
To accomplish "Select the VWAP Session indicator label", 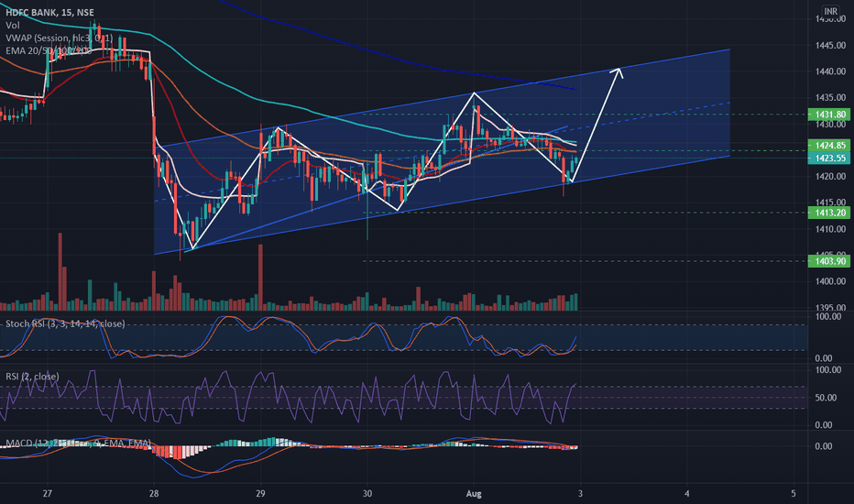I will (59, 38).
